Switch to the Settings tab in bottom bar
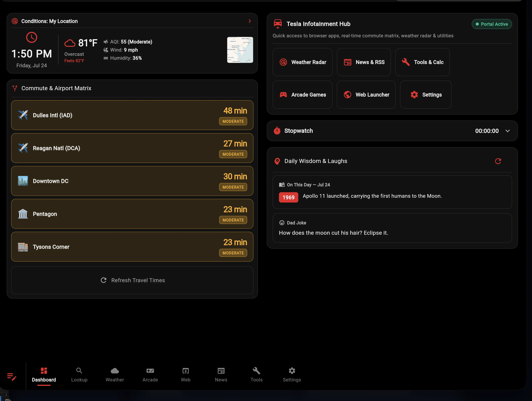 (292, 375)
